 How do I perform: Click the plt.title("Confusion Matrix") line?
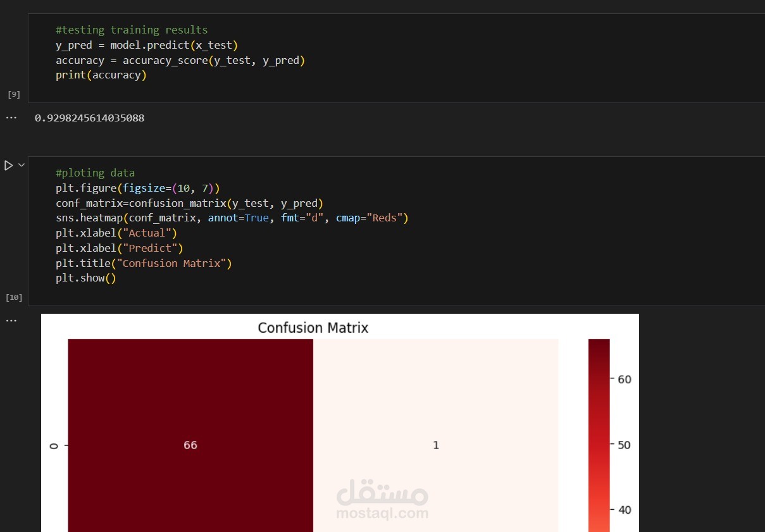click(144, 264)
